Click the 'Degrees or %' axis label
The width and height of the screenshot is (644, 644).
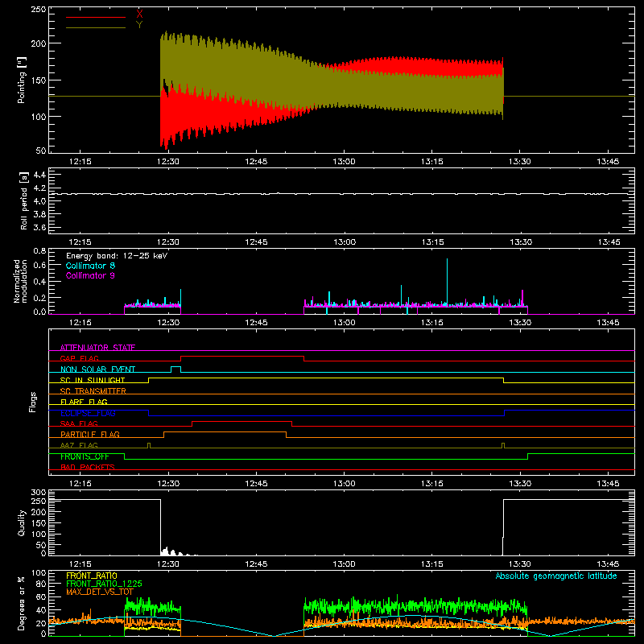pos(22,604)
